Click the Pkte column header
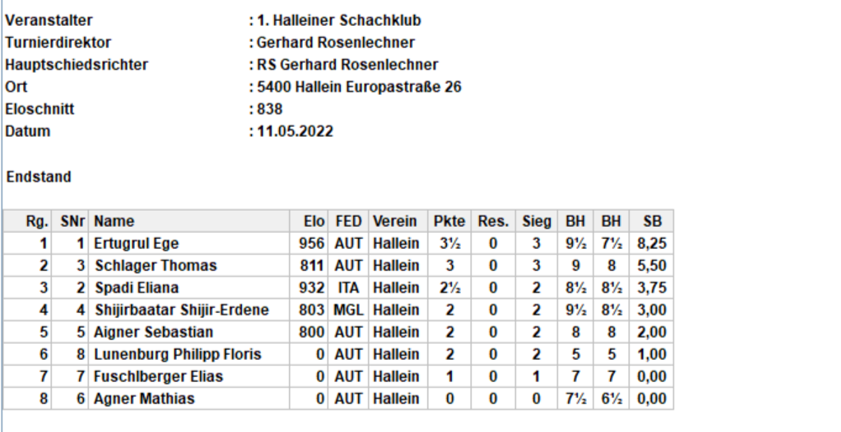The image size is (841, 432). 449,221
